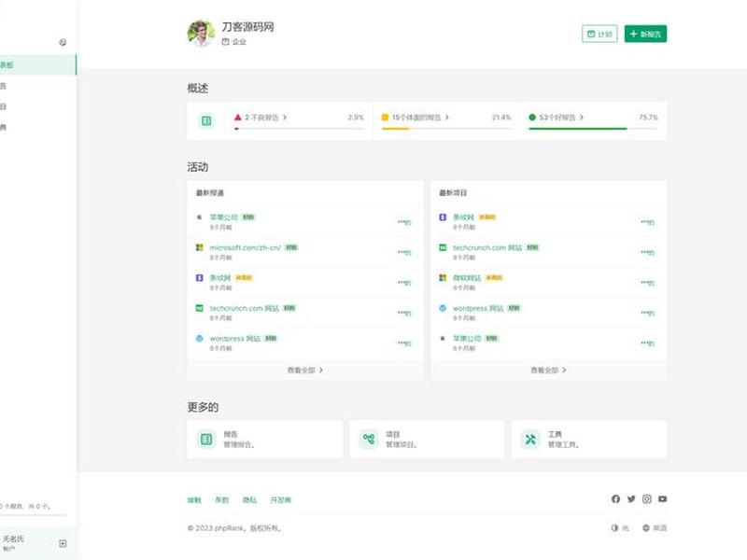
Task: Open the YouTube social icon
Action: [x=662, y=499]
